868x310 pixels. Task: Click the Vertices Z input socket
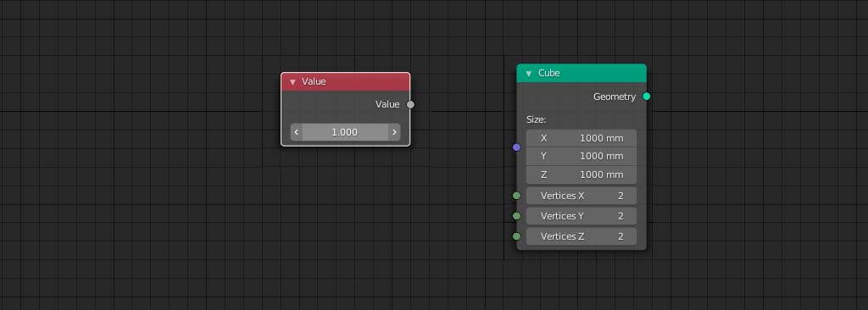click(x=516, y=236)
